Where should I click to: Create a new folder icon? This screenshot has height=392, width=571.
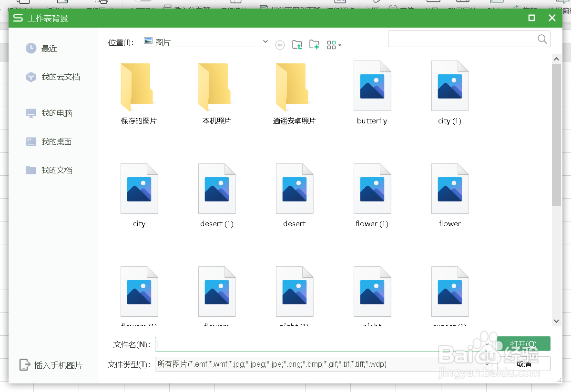(x=314, y=45)
